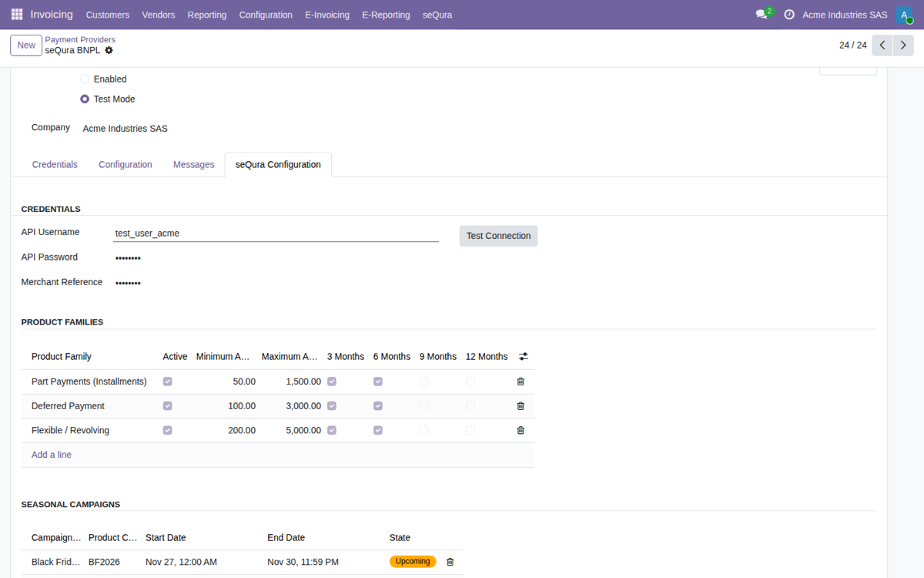Sort campaigns by End Date header

click(286, 538)
